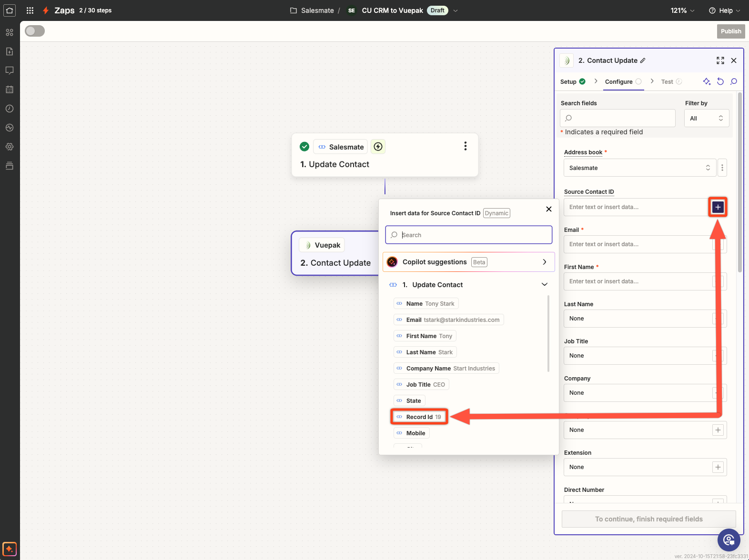Screen dimensions: 749x560
Task: Click the Email input field
Action: (x=638, y=244)
